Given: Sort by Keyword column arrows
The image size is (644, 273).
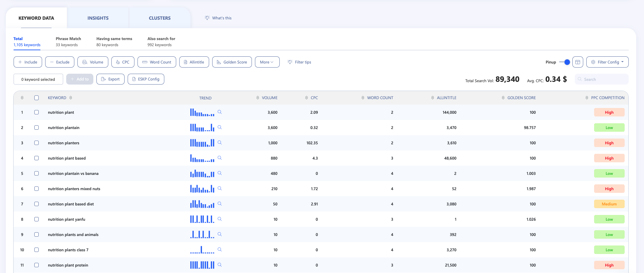Looking at the screenshot, I should pyautogui.click(x=71, y=98).
